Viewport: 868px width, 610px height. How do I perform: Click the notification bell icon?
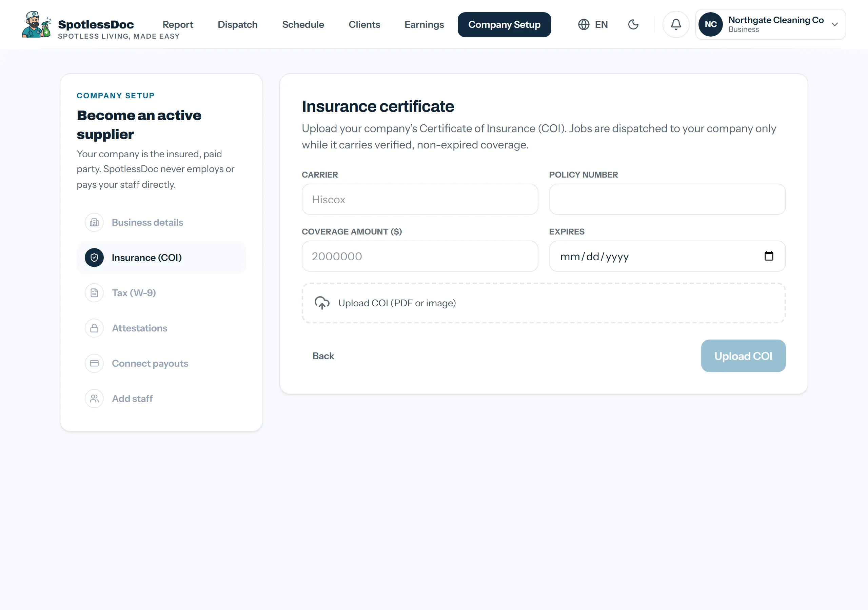pos(675,24)
